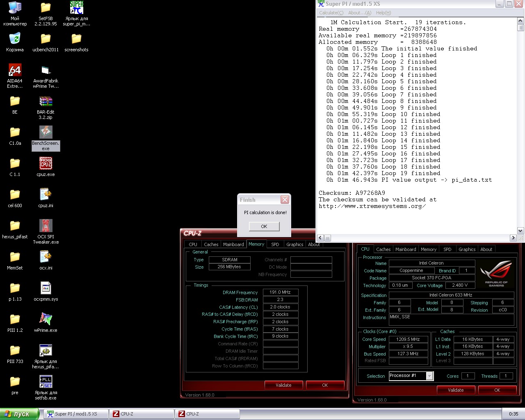This screenshot has height=420, width=525.
Task: Open BAR-Edit 3.2.zip archive
Action: pyautogui.click(x=46, y=107)
